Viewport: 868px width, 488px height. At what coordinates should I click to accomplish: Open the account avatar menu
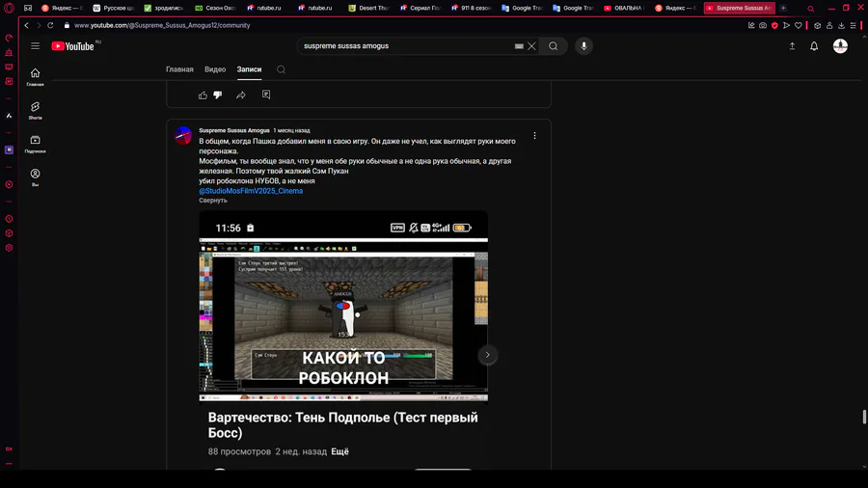(x=840, y=46)
